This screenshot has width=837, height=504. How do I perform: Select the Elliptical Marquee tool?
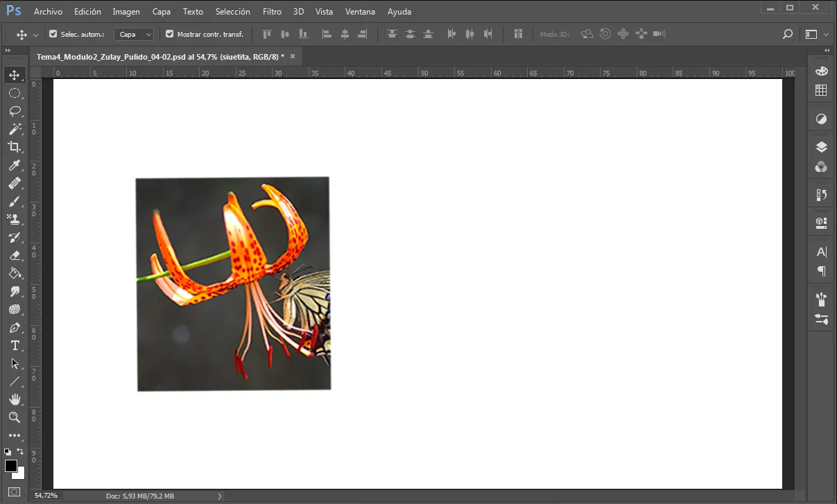pos(14,93)
